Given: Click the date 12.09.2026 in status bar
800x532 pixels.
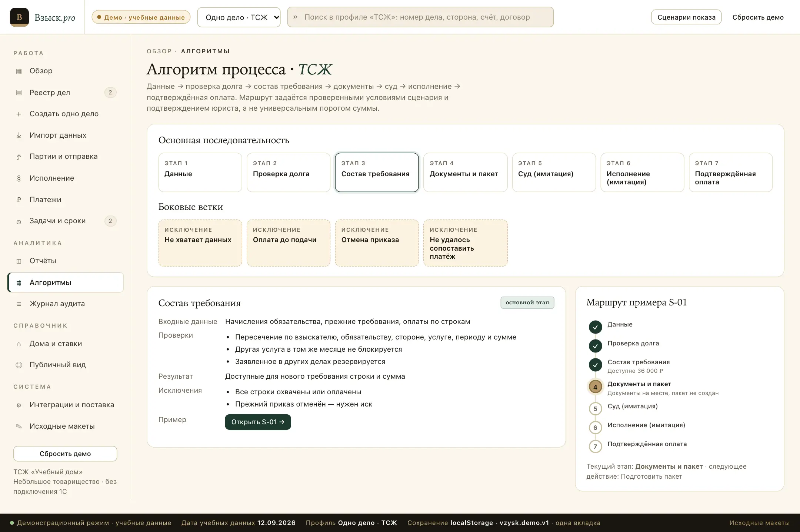Looking at the screenshot, I should tap(276, 523).
